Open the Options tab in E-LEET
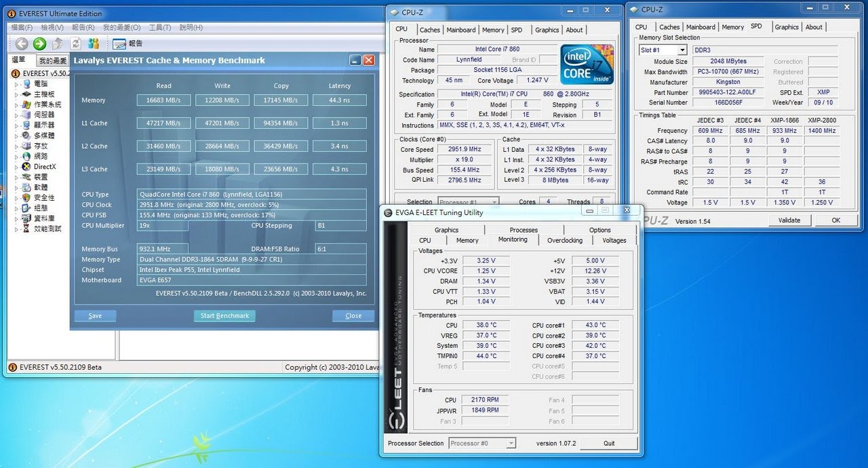Screen dimensions: 868x468 [x=600, y=230]
